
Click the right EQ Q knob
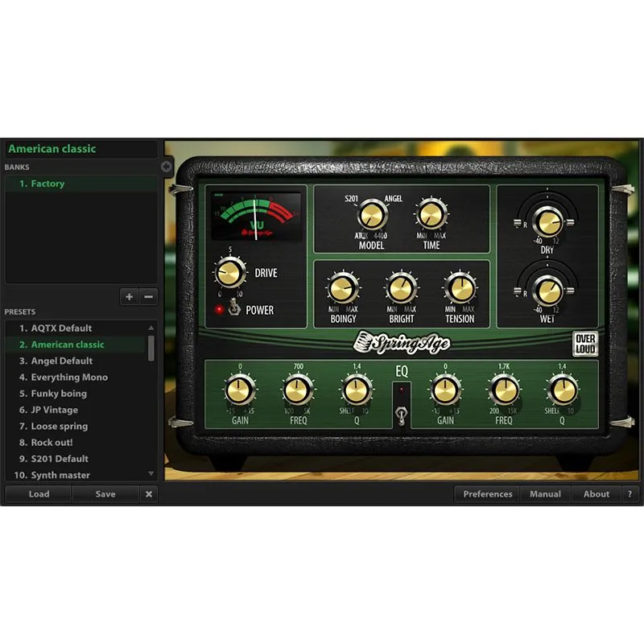(x=563, y=390)
